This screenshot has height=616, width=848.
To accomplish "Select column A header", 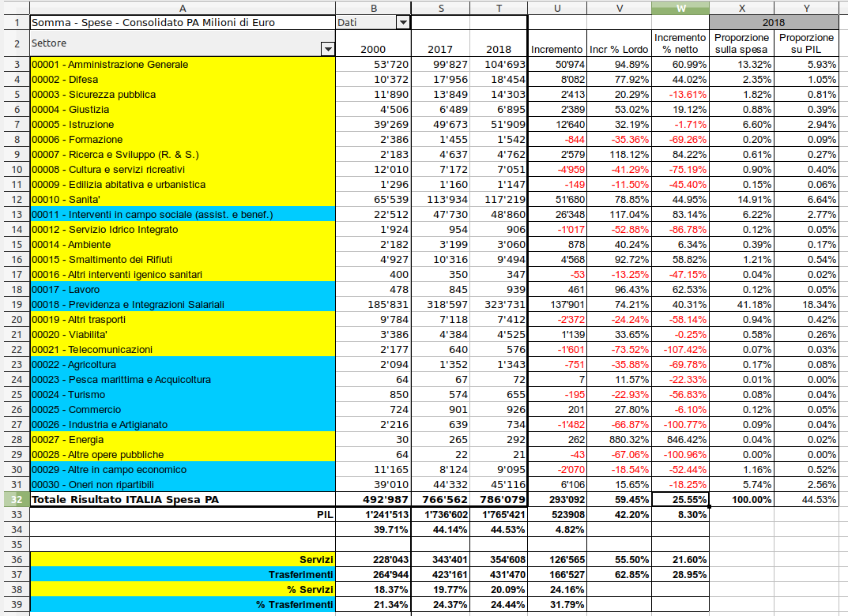I will click(183, 8).
